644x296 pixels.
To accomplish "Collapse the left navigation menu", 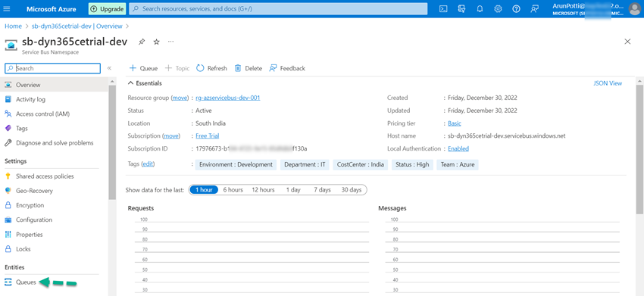I will pyautogui.click(x=109, y=68).
